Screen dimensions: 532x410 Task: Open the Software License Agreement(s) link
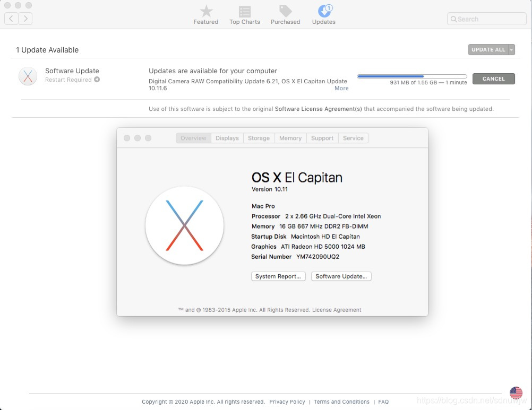[318, 109]
